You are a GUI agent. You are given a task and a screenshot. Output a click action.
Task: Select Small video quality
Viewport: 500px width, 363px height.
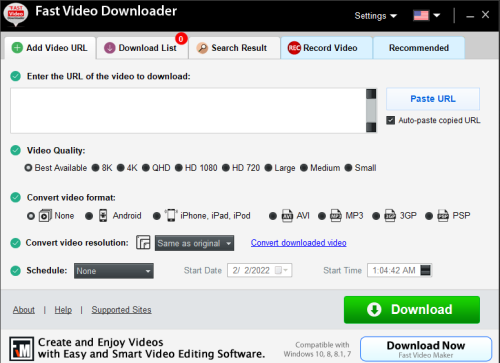click(348, 168)
